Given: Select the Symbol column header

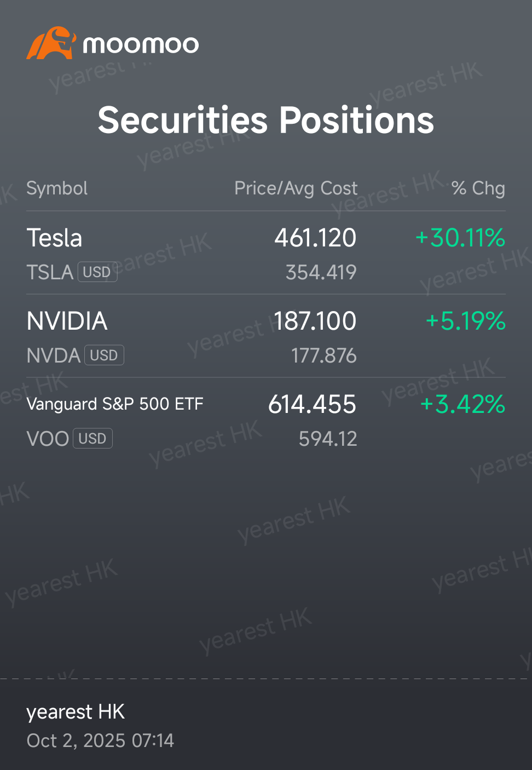Looking at the screenshot, I should tap(57, 188).
